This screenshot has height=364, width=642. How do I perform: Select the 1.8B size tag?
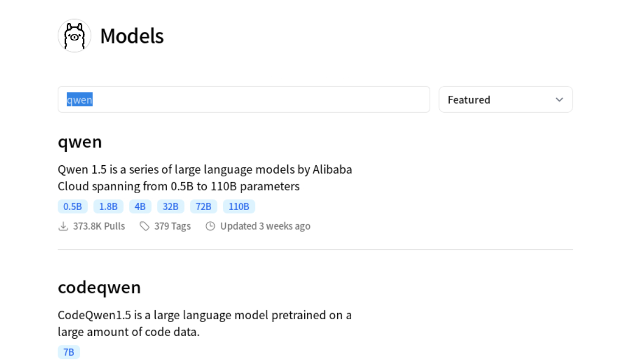click(x=108, y=207)
